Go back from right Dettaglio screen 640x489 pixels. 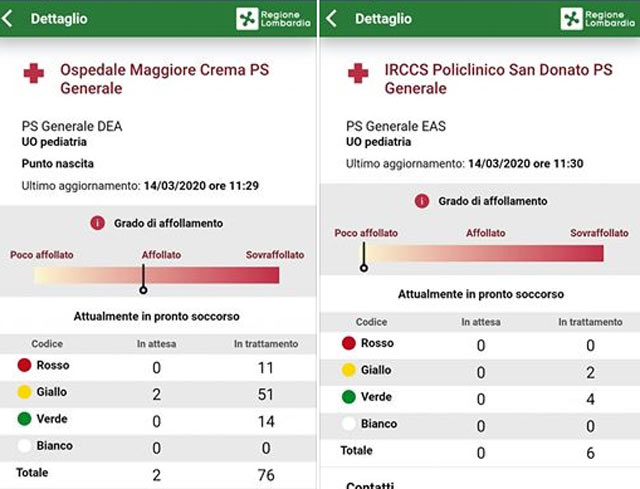pos(332,18)
